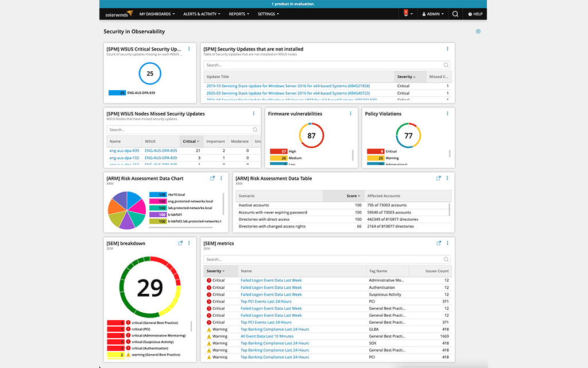
Task: Open kebab menu on SEM metrics widget
Action: (447, 243)
